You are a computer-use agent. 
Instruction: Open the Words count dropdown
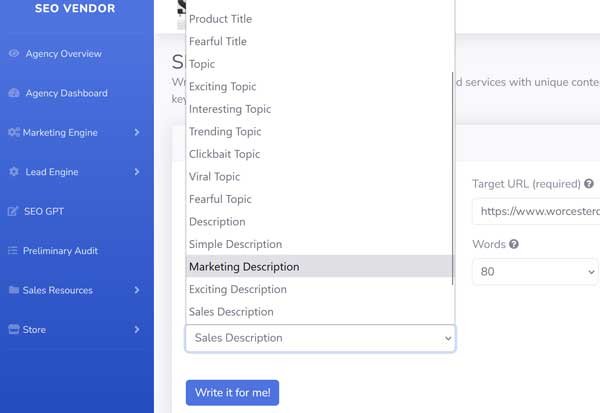pyautogui.click(x=535, y=271)
